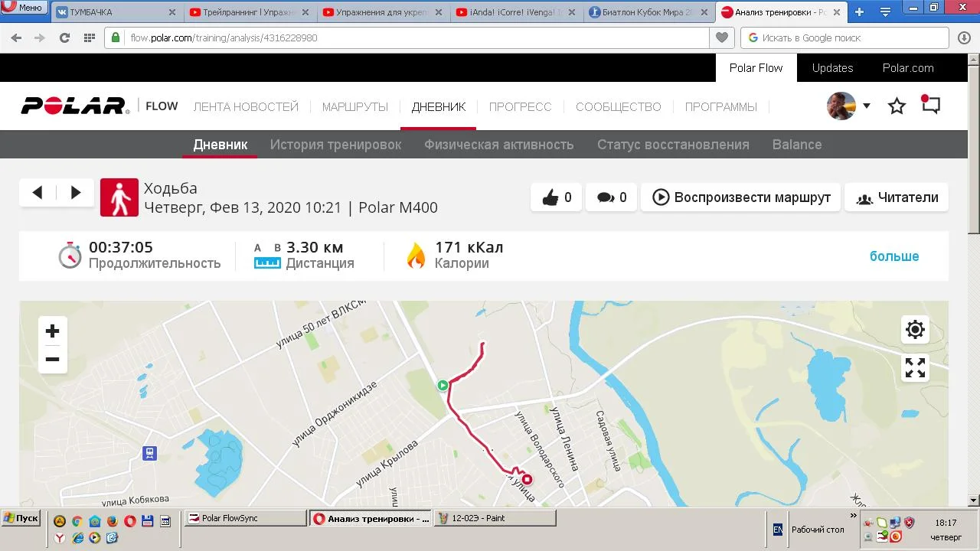Open ПРОГРЕСС in main navigation
Viewport: 980px width, 551px height.
pyautogui.click(x=521, y=107)
